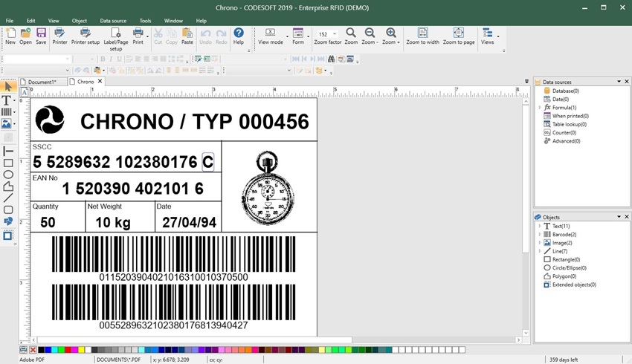Switch to the Document1* tab
Viewport: 632px width, 364px height.
pyautogui.click(x=42, y=82)
